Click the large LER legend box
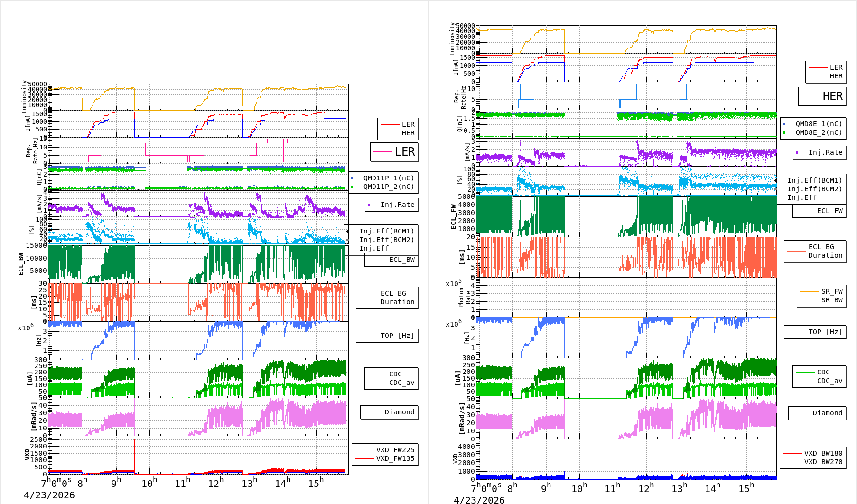 (x=394, y=152)
